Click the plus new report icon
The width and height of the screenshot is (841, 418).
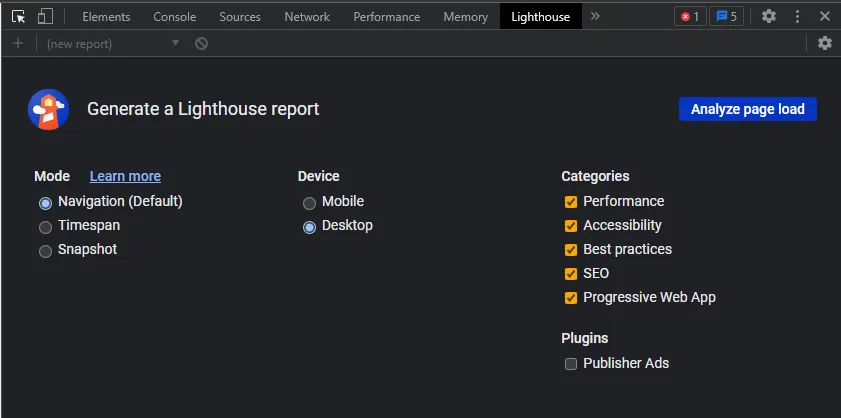tap(18, 43)
